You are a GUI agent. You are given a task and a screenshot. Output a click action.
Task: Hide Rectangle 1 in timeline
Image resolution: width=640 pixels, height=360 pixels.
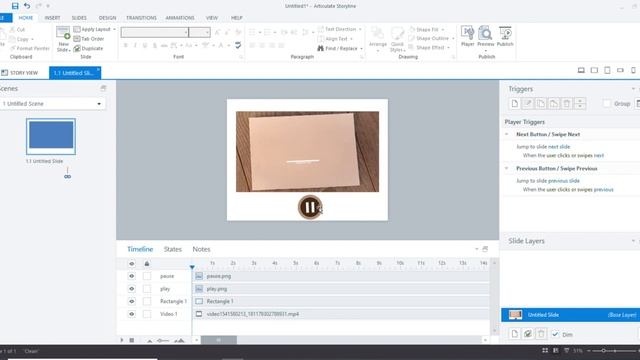pyautogui.click(x=131, y=301)
